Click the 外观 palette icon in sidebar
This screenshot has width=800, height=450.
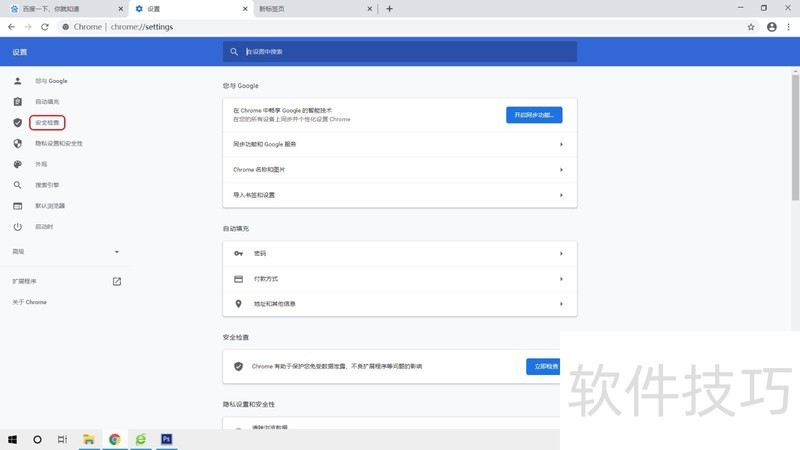[17, 164]
